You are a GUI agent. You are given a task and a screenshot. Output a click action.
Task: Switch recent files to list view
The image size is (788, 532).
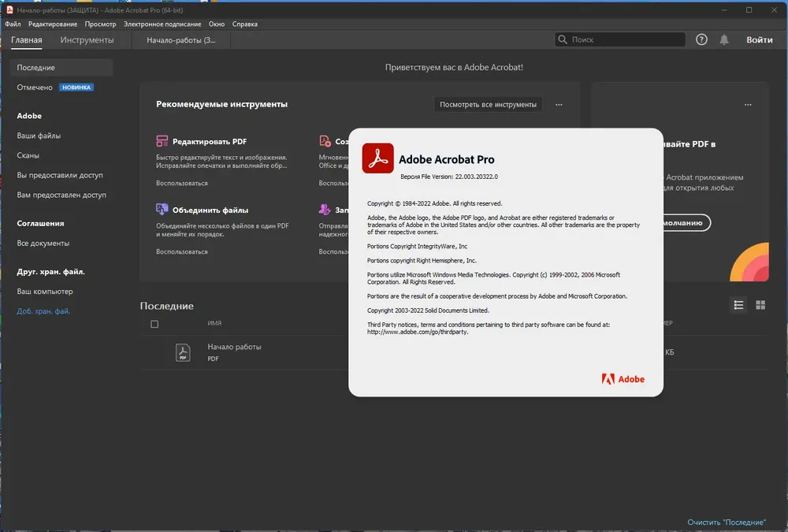(739, 305)
